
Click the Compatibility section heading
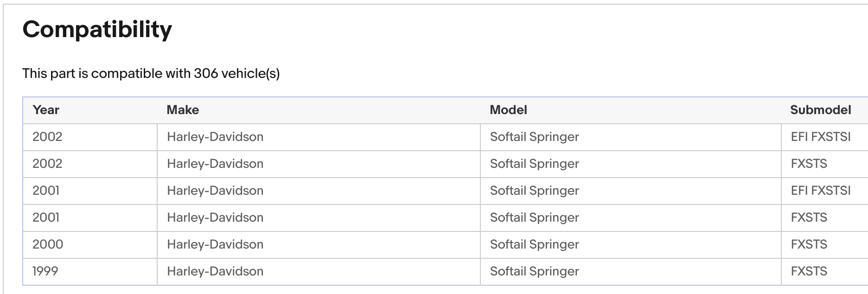coord(97,30)
